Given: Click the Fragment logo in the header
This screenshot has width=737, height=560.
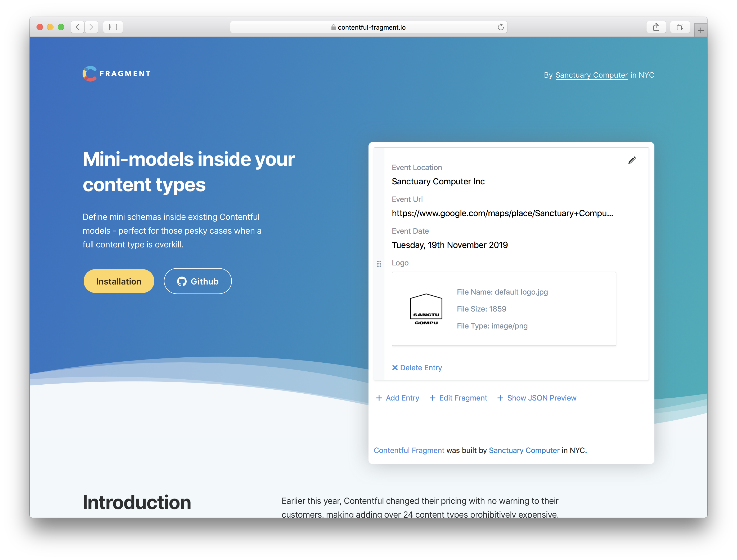Looking at the screenshot, I should (x=116, y=73).
